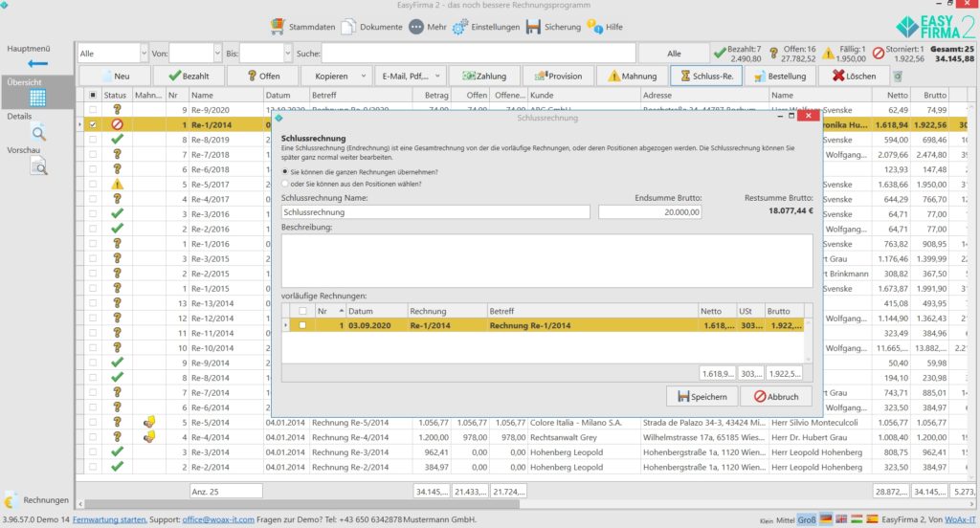The height and width of the screenshot is (528, 980).
Task: Click the Provision button
Action: pyautogui.click(x=558, y=76)
